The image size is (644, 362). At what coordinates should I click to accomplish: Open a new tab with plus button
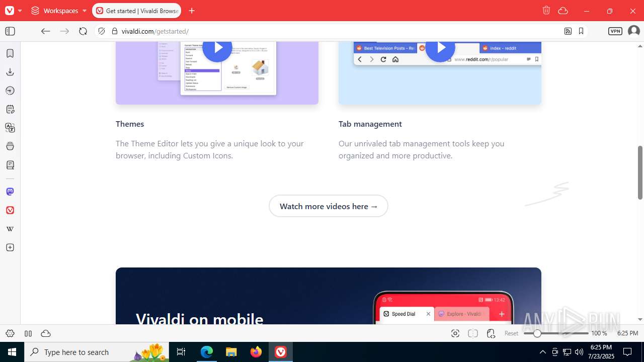pos(192,11)
